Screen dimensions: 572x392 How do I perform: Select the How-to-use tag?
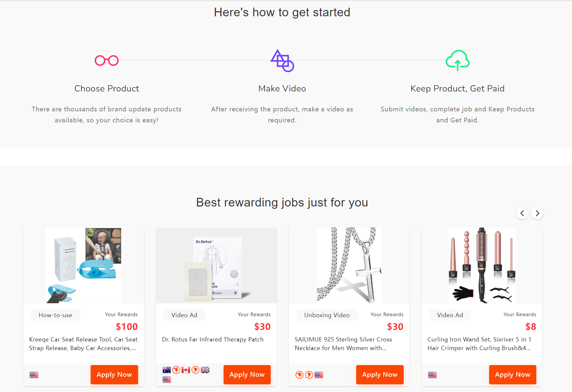click(56, 315)
